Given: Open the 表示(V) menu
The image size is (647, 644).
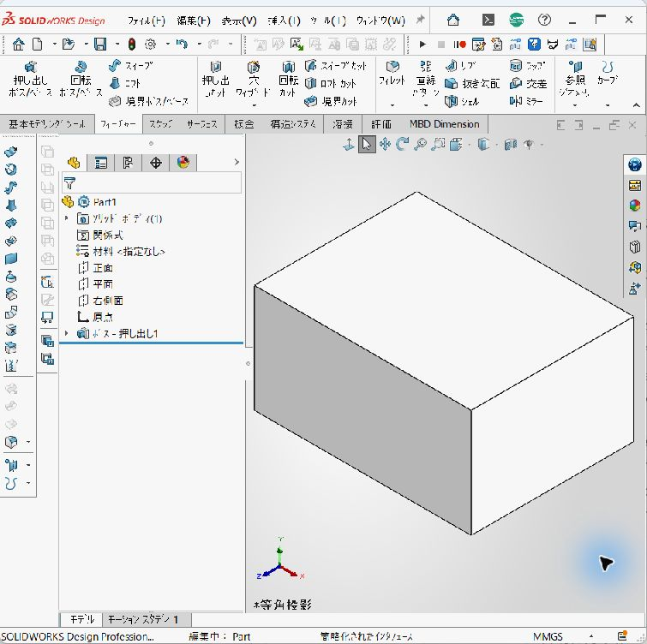Looking at the screenshot, I should coord(238,21).
